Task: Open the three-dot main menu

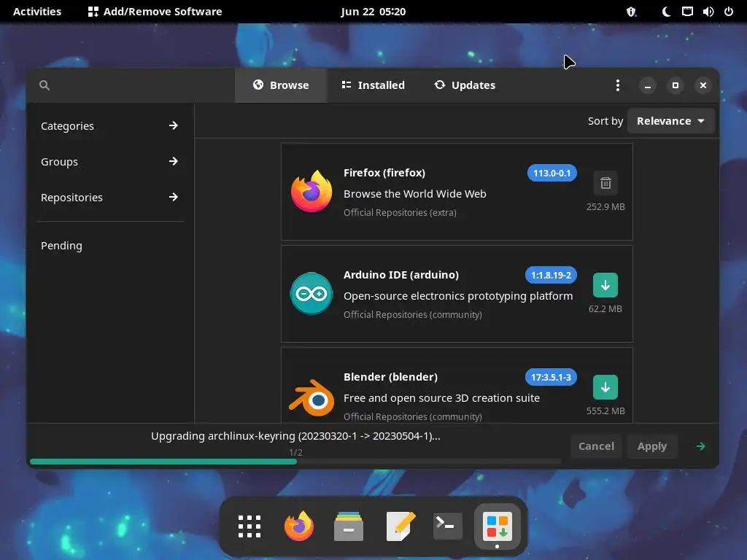Action: click(x=617, y=85)
